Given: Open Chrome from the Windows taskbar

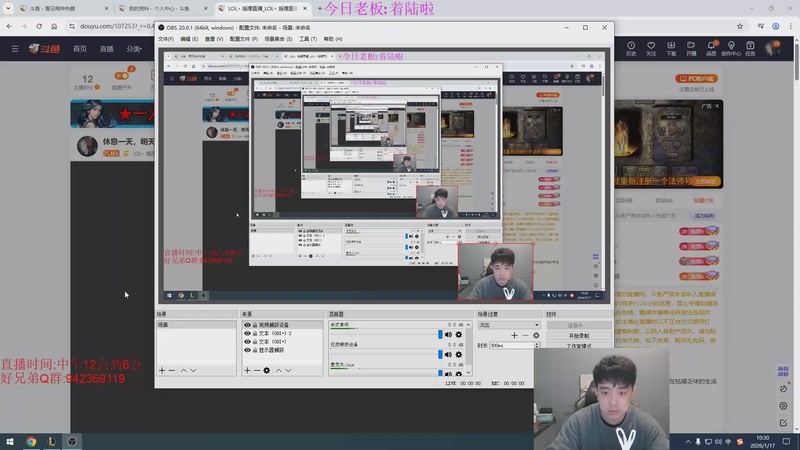Looking at the screenshot, I should pyautogui.click(x=31, y=441).
